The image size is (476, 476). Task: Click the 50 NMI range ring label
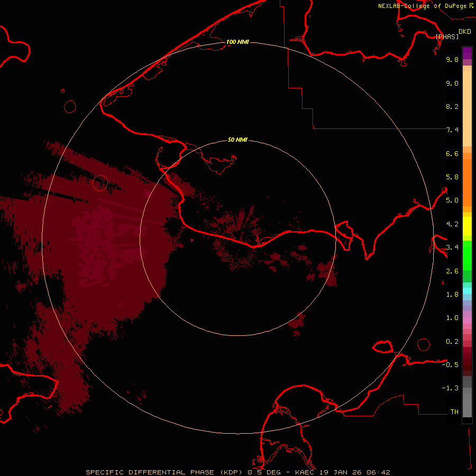[237, 140]
